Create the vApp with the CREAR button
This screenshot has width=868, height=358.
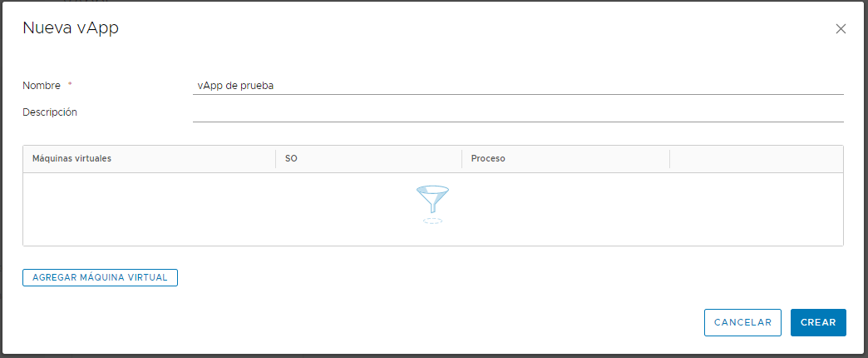pos(818,322)
